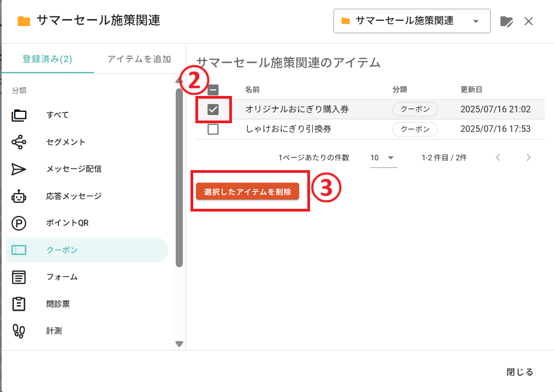Viewport: 554px width, 392px height.
Task: Expand the items-per-page dropdown showing 10
Action: point(383,158)
